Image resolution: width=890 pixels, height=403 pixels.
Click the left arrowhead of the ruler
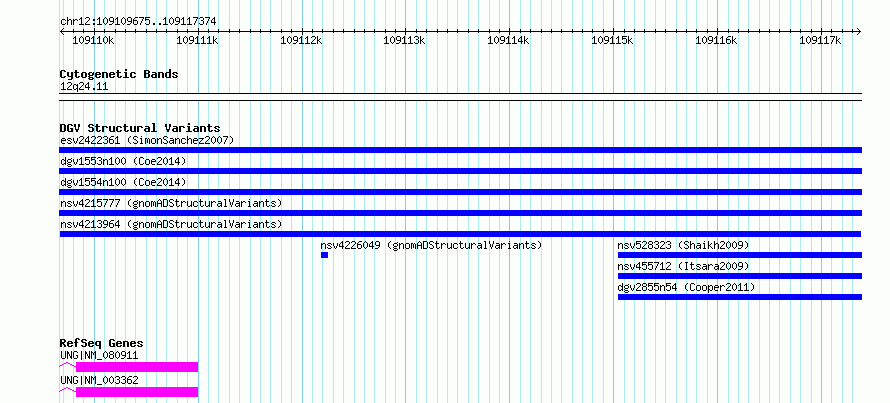pos(62,32)
